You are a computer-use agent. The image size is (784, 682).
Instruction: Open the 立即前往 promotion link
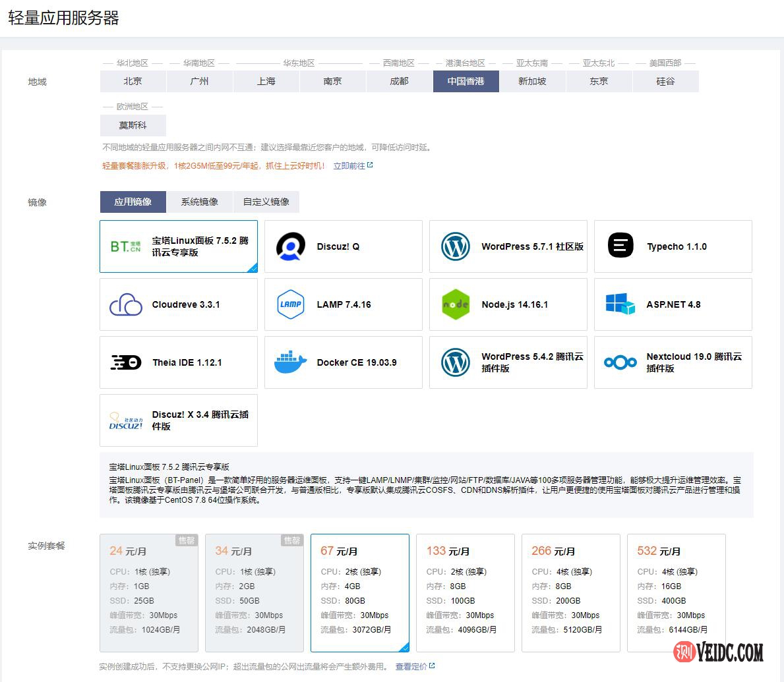point(349,165)
